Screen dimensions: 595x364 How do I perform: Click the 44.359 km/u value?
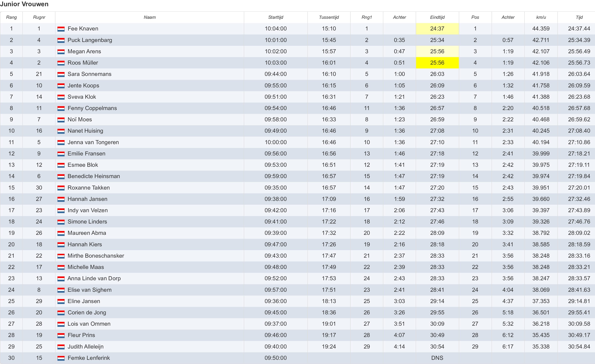[x=541, y=29]
